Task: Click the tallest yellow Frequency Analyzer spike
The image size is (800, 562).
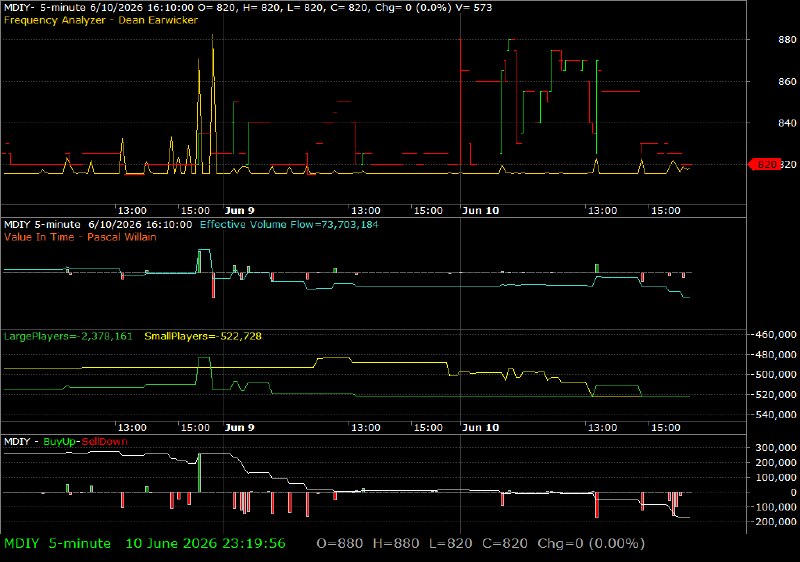Action: click(x=213, y=105)
